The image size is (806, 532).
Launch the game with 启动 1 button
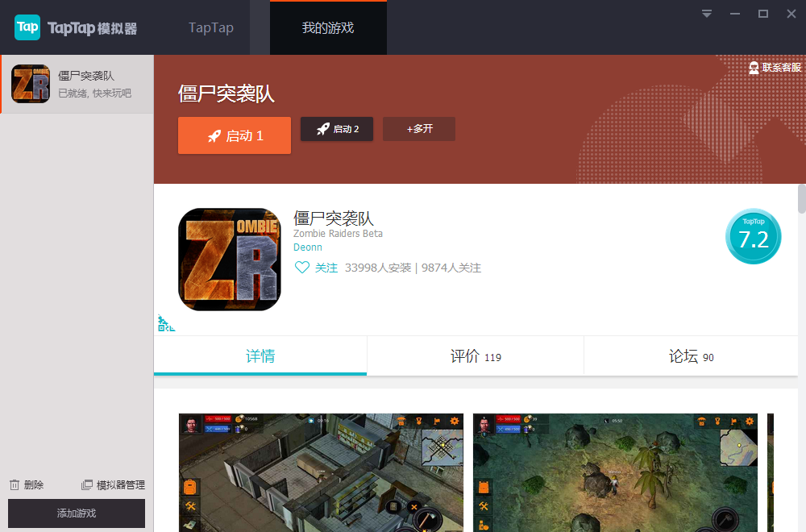(235, 135)
